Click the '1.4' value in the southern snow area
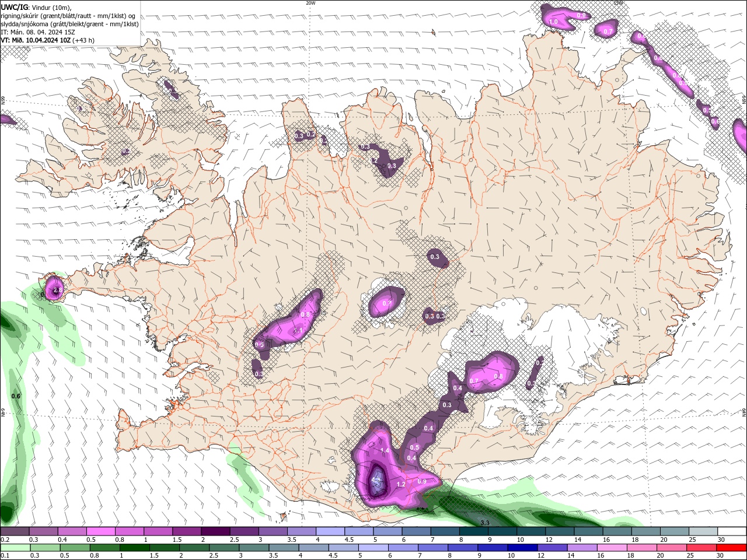Screen dimensions: 747x560 tap(385, 451)
